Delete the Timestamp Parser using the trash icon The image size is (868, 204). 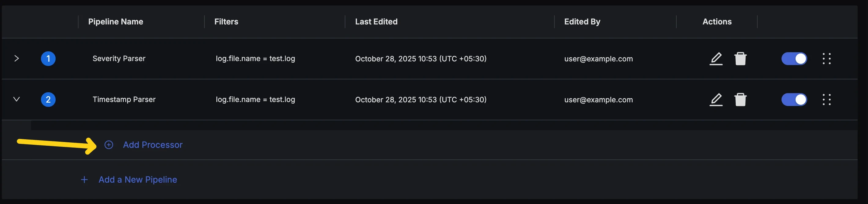(x=741, y=99)
